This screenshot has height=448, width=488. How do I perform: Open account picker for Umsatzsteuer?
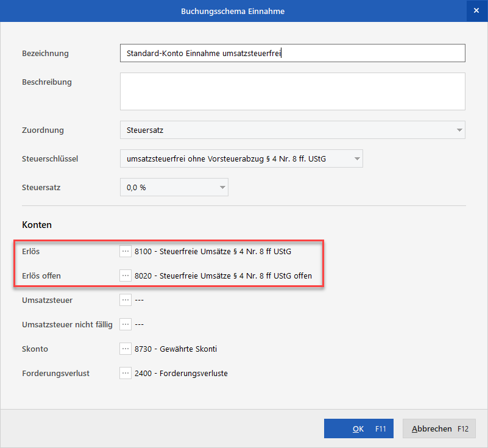[x=126, y=300]
